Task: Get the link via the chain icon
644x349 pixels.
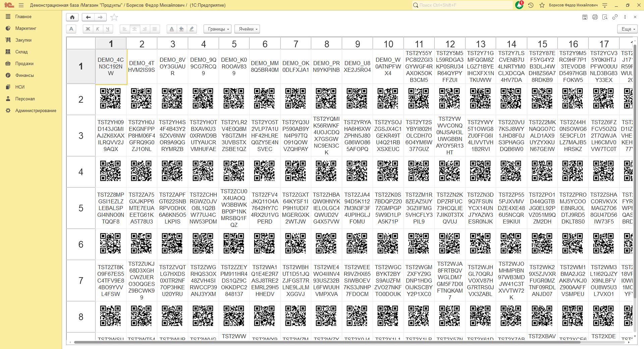Action: 615,17
